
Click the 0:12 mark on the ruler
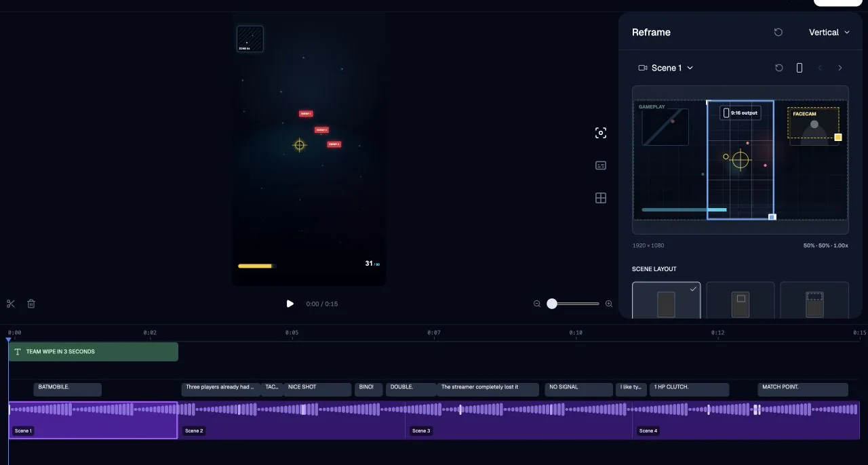(717, 333)
